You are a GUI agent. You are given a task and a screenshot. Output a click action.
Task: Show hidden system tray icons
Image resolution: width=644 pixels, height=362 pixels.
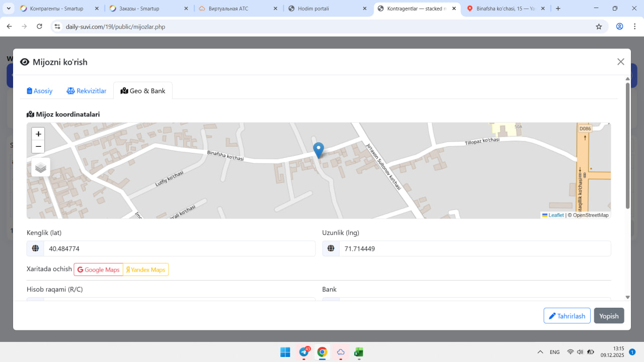[x=540, y=352]
